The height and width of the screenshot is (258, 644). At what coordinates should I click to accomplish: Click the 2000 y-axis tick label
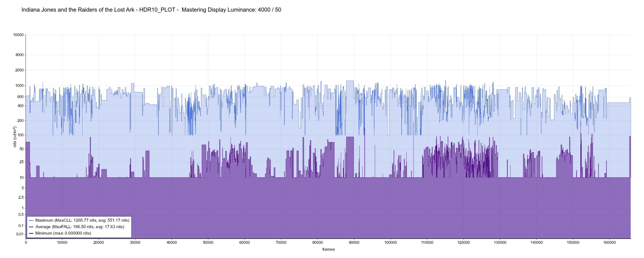pos(19,70)
